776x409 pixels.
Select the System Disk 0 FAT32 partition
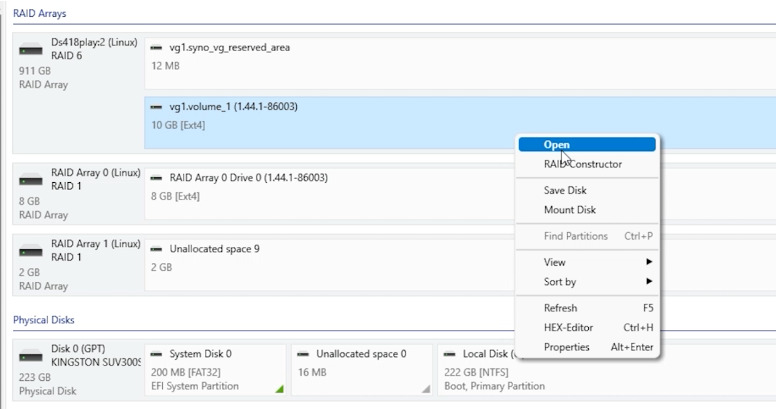(215, 370)
